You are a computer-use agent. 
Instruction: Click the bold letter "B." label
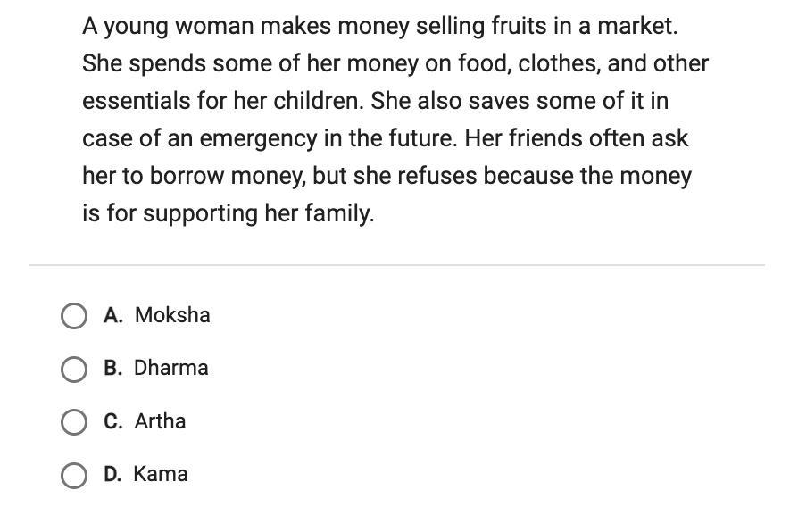(x=113, y=368)
